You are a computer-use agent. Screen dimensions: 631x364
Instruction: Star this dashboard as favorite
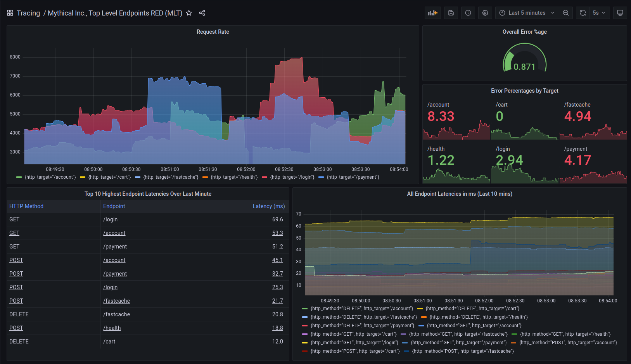click(x=189, y=13)
